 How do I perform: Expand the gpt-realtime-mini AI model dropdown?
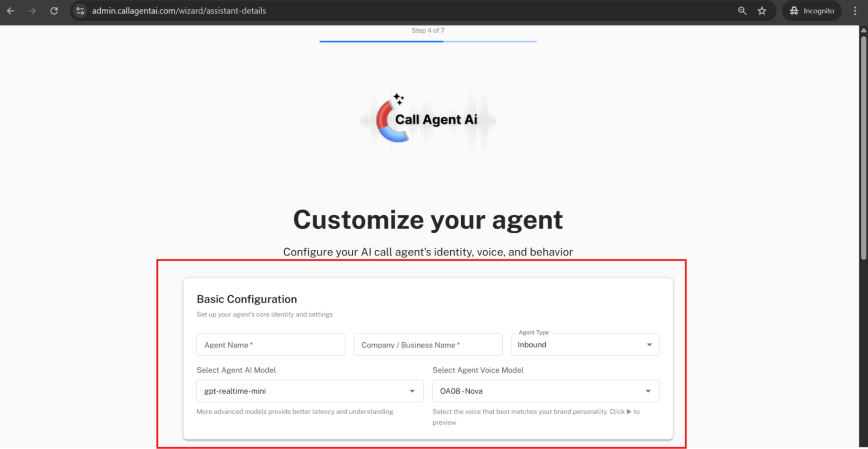point(310,391)
